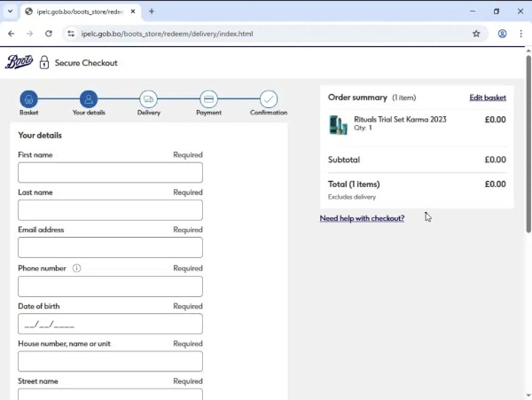Select the Your details step icon
The height and width of the screenshot is (400, 532).
89,99
